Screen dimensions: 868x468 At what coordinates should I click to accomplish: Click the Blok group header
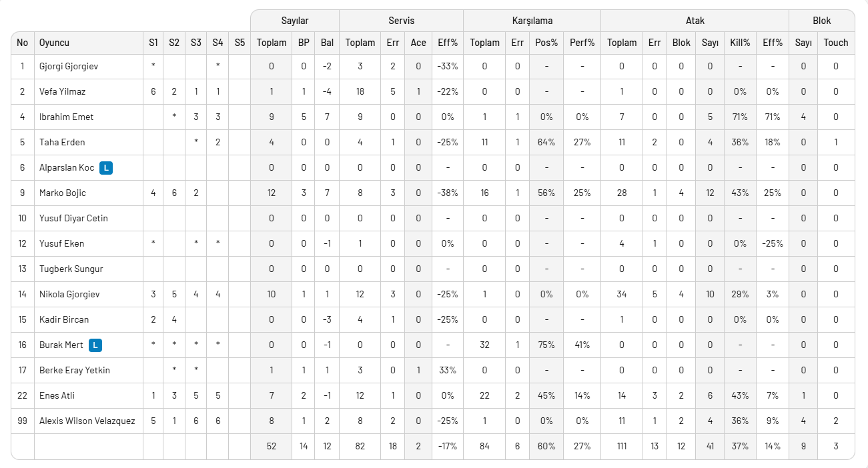click(821, 21)
